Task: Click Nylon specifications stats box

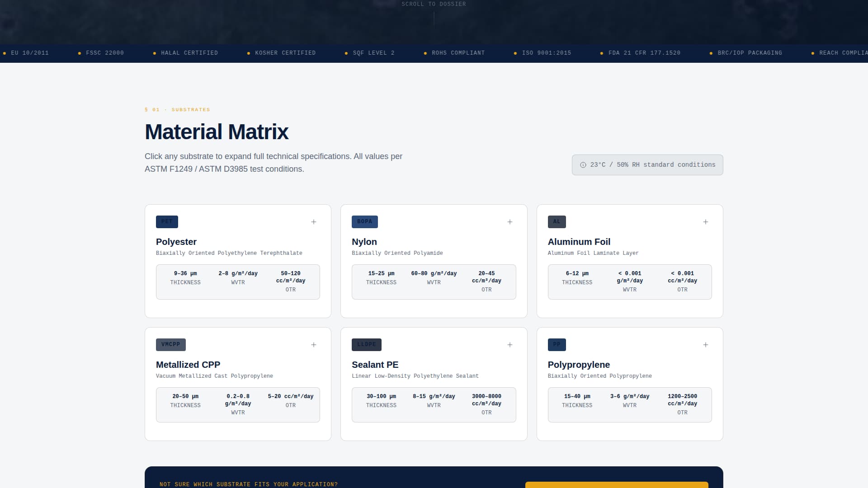Action: [x=434, y=282]
